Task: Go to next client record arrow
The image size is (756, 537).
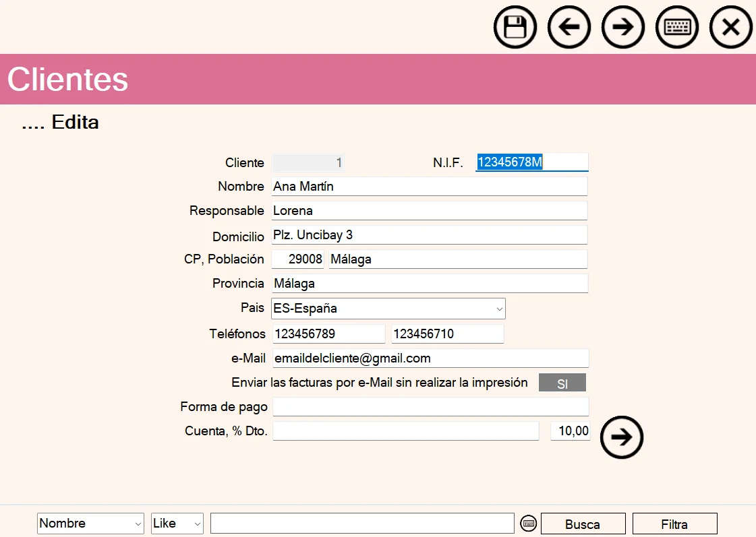Action: [x=623, y=28]
